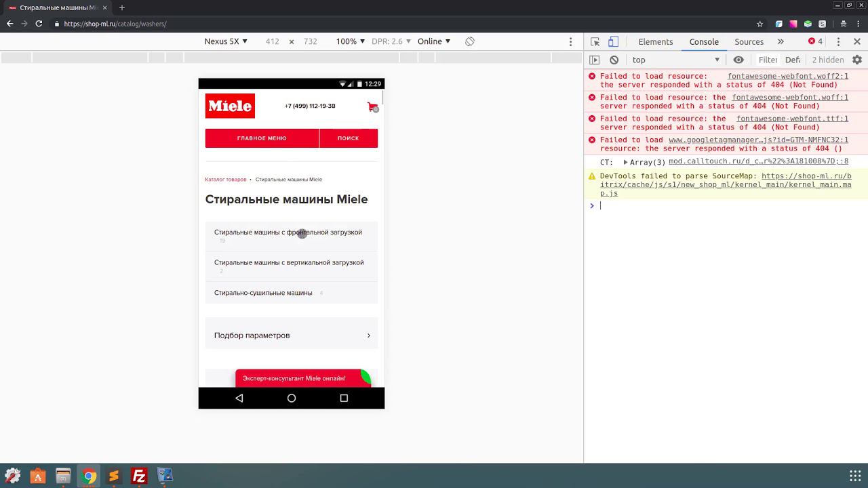
Task: Click the rotate device orientation icon
Action: (x=469, y=41)
